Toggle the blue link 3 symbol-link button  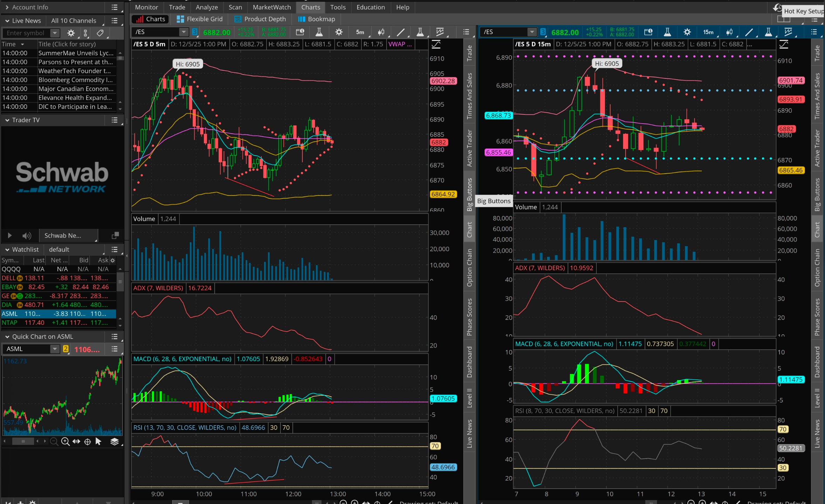coord(195,32)
